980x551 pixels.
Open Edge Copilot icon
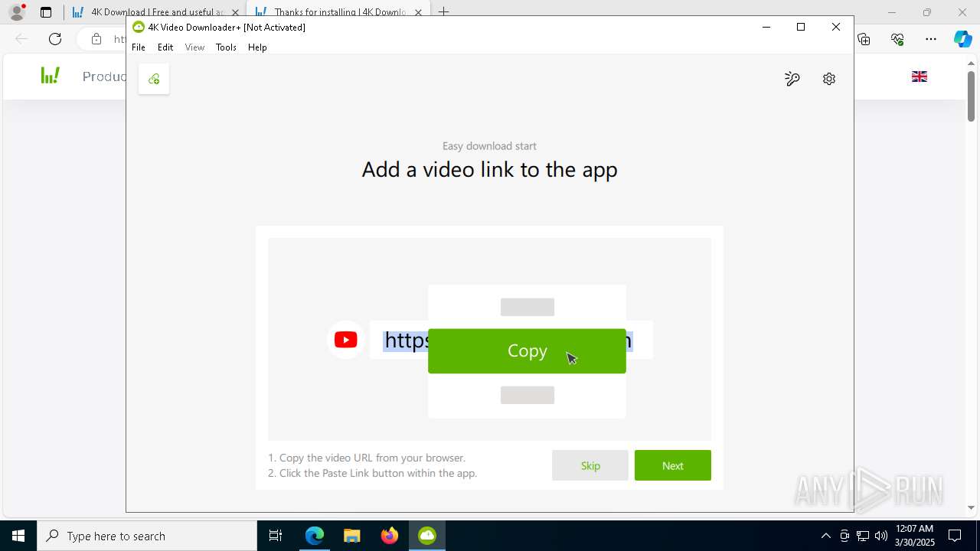[962, 39]
